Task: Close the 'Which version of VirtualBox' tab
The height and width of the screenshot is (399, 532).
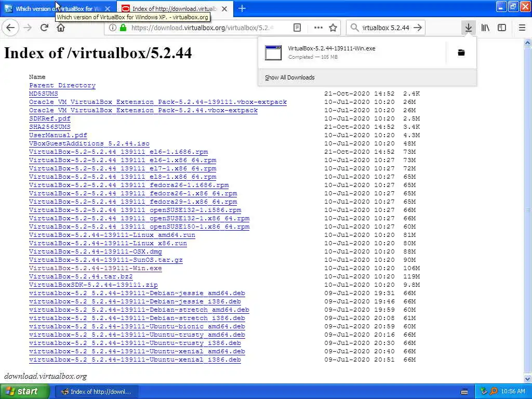Action: point(108,9)
